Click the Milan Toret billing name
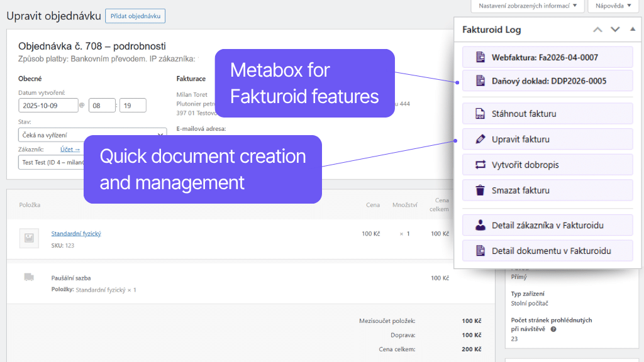The width and height of the screenshot is (644, 362). [x=192, y=94]
